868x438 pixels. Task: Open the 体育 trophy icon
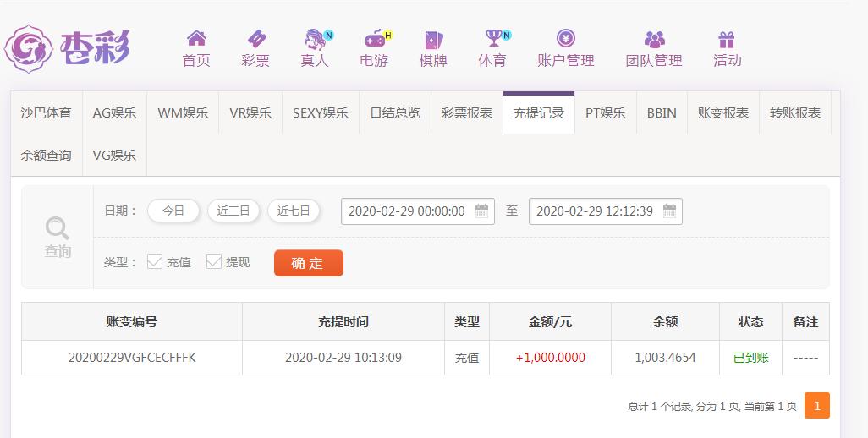(x=493, y=38)
